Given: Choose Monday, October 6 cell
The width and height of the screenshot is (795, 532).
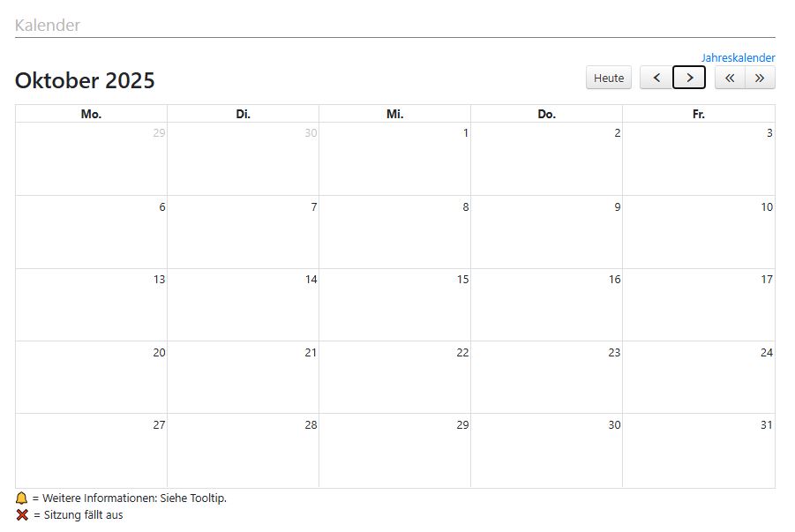Looking at the screenshot, I should 91,231.
